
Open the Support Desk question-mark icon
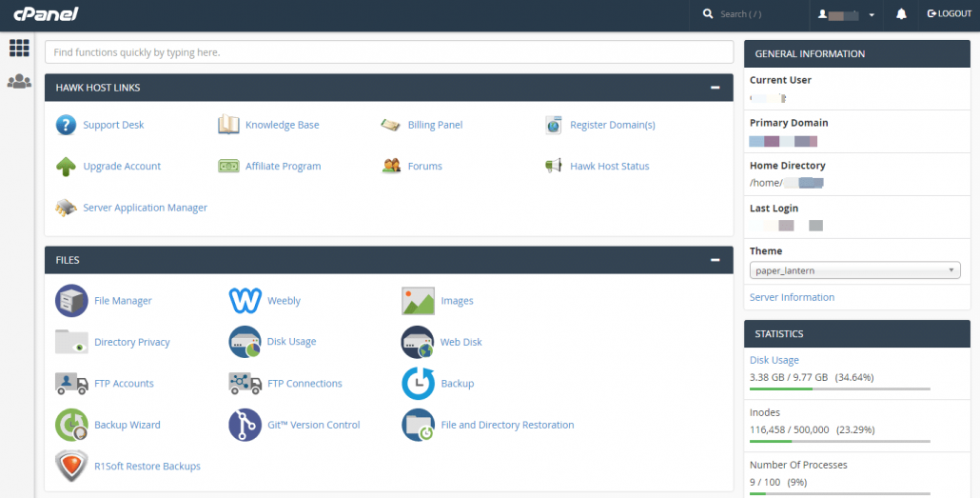(66, 125)
